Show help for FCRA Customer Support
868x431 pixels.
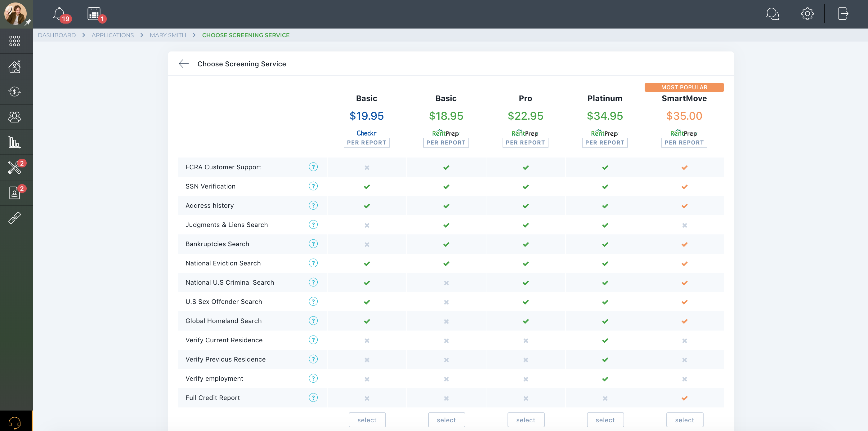click(x=313, y=167)
